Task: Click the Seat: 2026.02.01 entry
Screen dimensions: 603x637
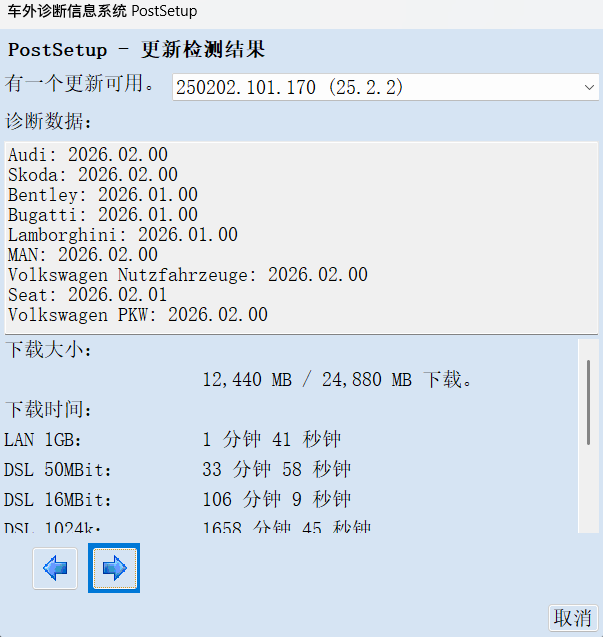Action: 87,295
